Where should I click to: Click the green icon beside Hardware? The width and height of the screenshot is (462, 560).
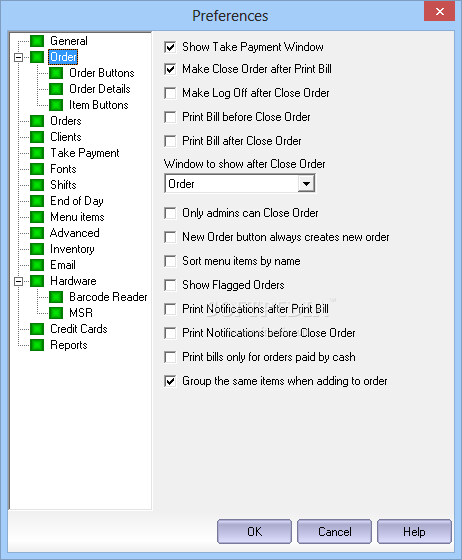click(x=37, y=281)
